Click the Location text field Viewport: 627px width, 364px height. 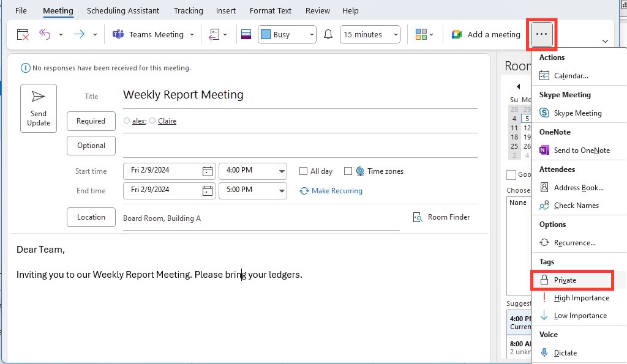(x=261, y=218)
